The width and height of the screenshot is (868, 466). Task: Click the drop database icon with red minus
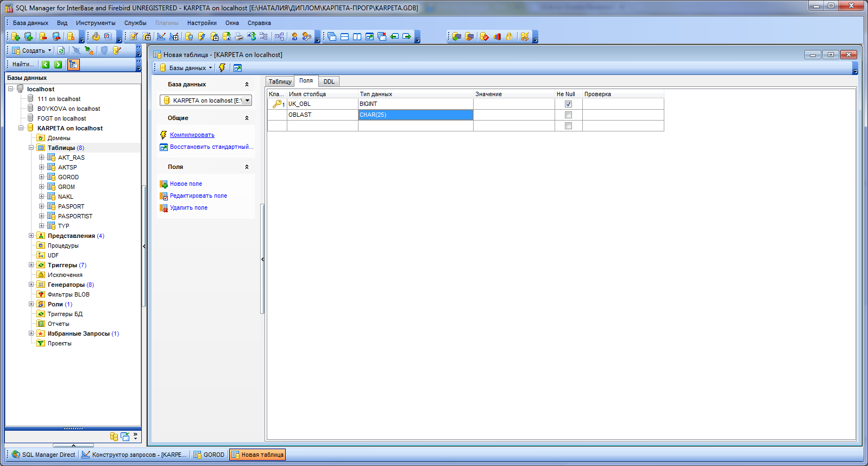coord(43,36)
